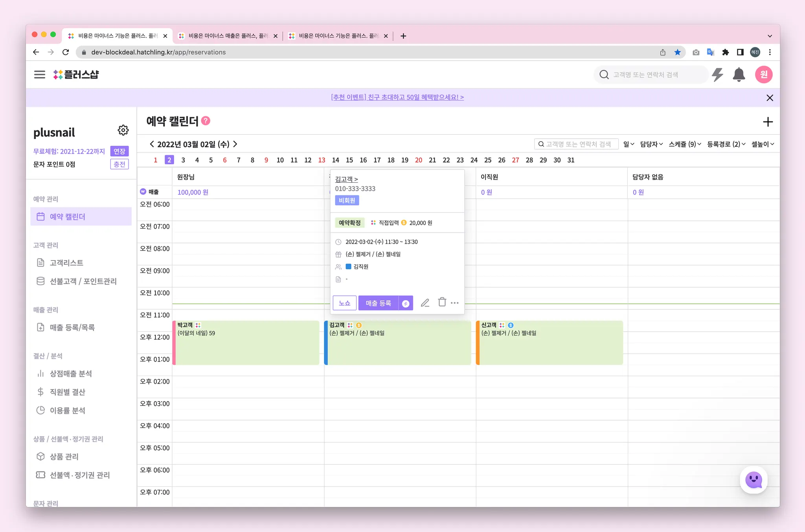The image size is (805, 532).
Task: Open the 등록경로 (2) dropdown
Action: (x=726, y=144)
